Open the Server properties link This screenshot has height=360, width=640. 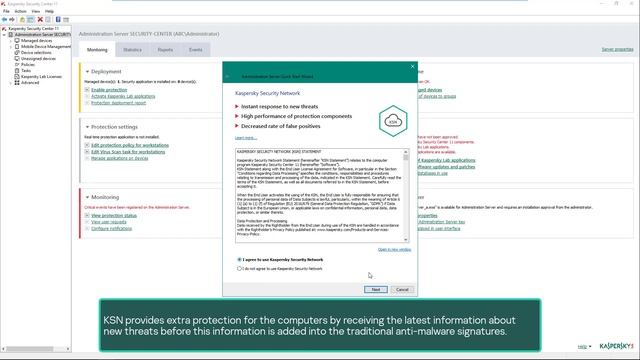point(617,49)
